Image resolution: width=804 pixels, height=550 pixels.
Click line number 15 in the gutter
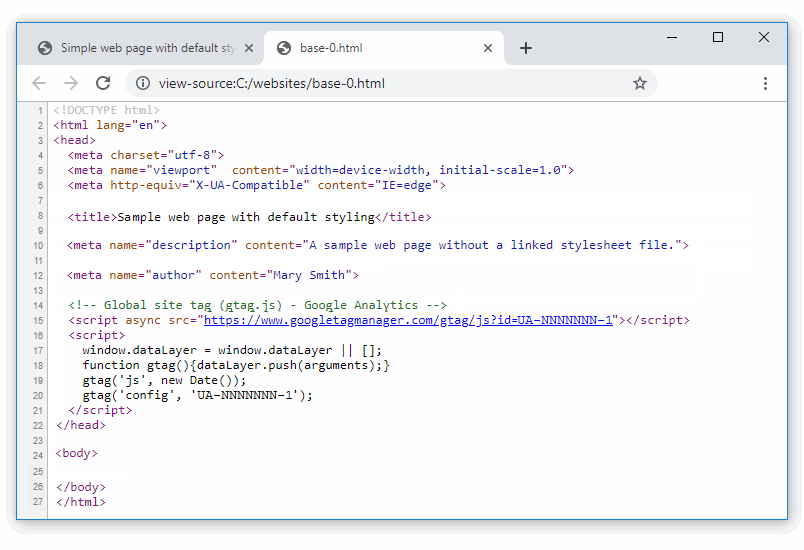pos(38,320)
